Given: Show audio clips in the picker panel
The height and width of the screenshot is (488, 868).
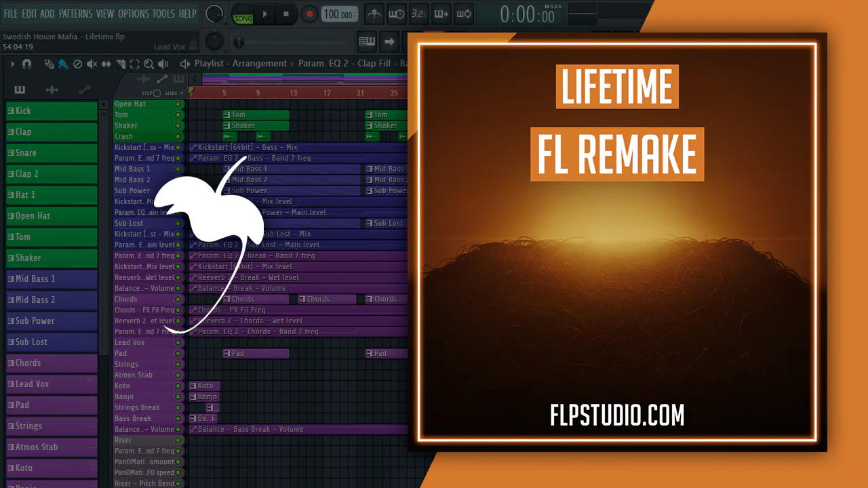Looking at the screenshot, I should click(x=52, y=89).
